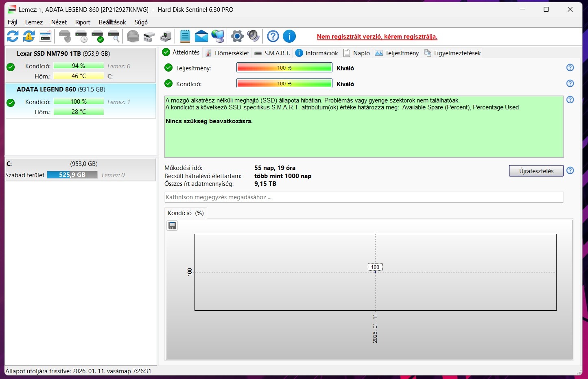
Task: Switch to the Információk tab
Action: (317, 53)
